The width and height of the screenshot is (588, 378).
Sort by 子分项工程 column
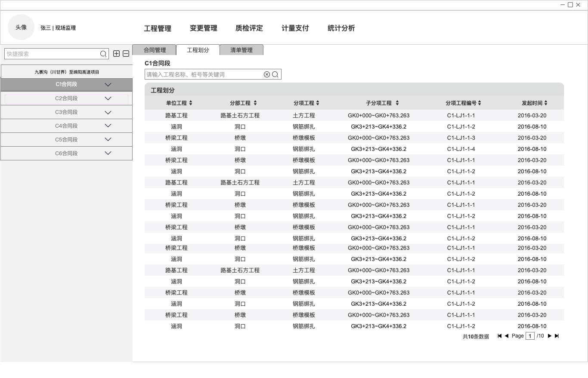tap(397, 103)
